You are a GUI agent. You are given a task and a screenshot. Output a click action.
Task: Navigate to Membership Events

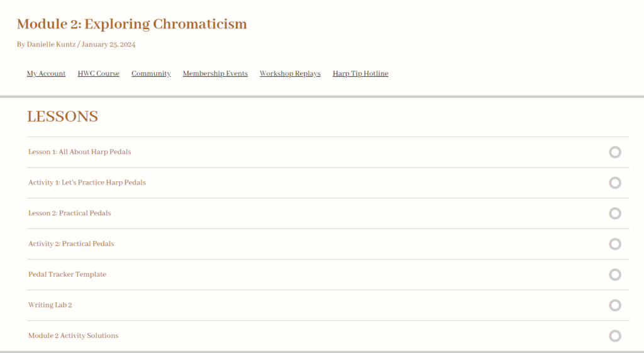tap(215, 74)
